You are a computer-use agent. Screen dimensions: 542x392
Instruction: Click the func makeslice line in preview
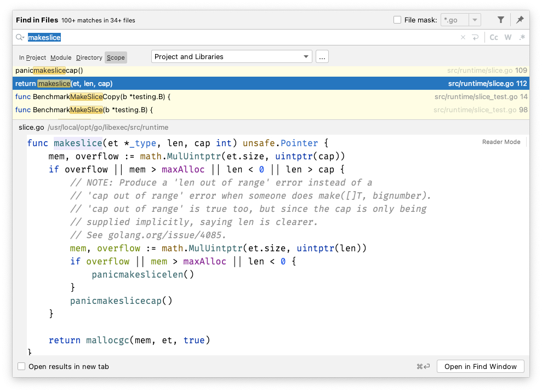(x=178, y=143)
